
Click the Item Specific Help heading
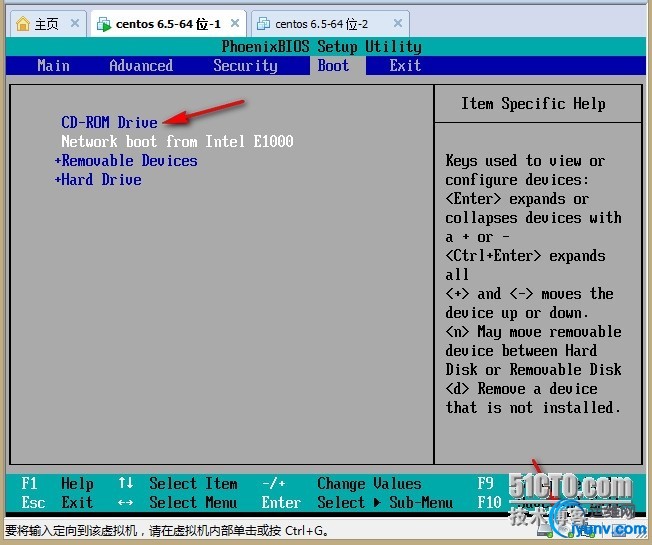pyautogui.click(x=533, y=104)
